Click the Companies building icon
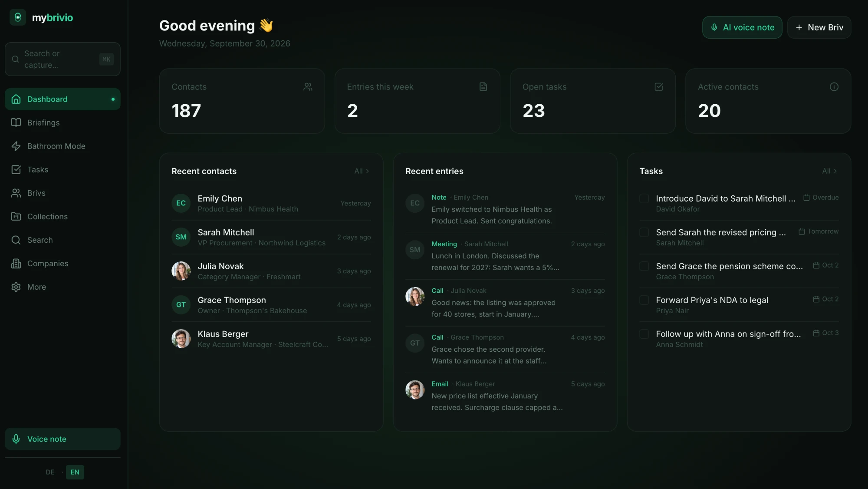The image size is (868, 489). [16, 263]
